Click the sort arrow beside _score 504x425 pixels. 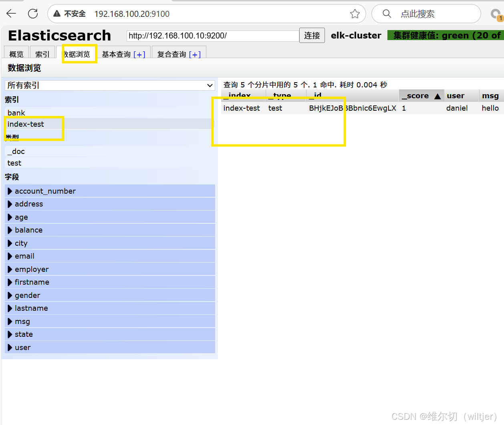pos(437,96)
